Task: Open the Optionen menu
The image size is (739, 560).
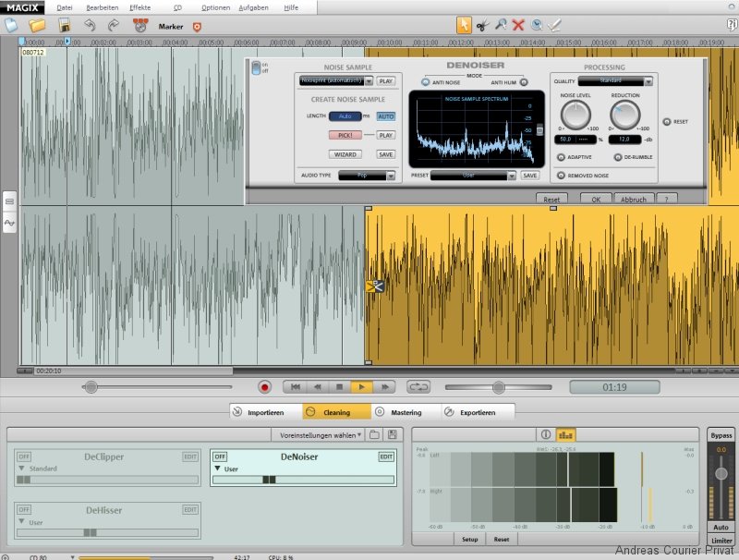Action: [215, 7]
